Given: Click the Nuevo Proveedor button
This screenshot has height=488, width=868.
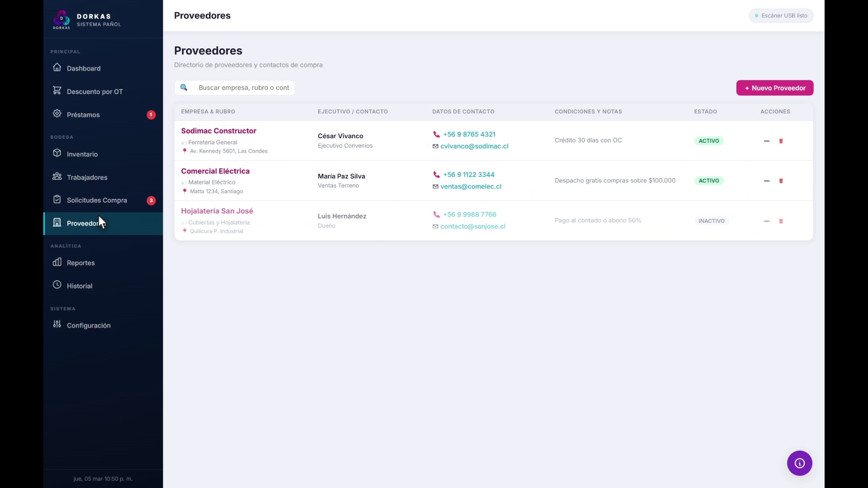Looking at the screenshot, I should 774,88.
